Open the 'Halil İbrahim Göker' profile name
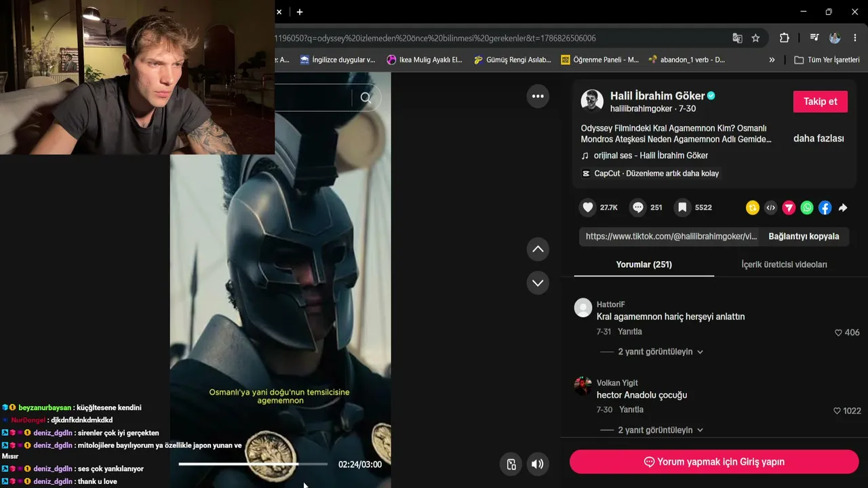The height and width of the screenshot is (488, 868). click(658, 96)
